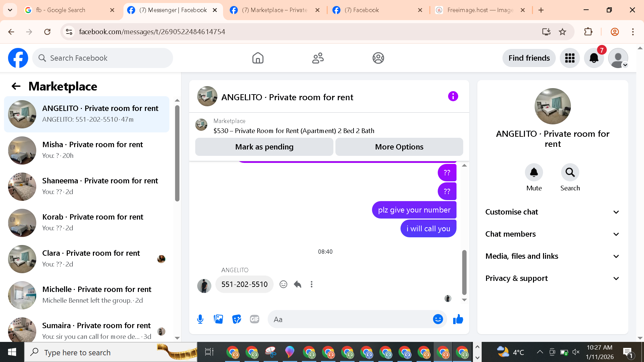Image resolution: width=644 pixels, height=362 pixels.
Task: Search in conversation magnifier icon
Action: [x=570, y=172]
